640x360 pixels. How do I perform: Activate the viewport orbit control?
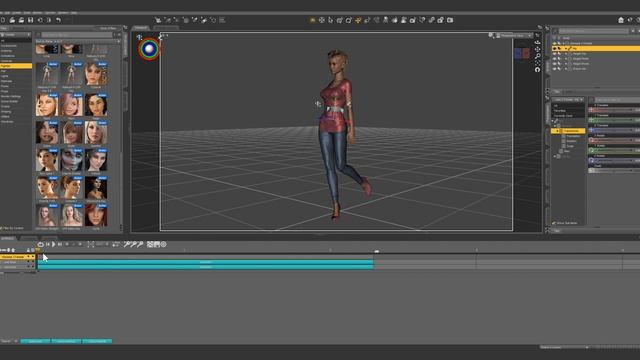(x=538, y=42)
